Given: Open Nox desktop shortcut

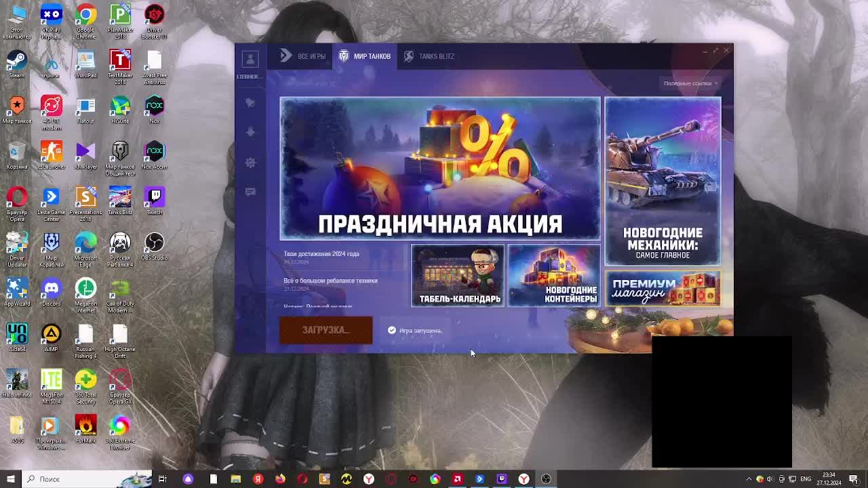Looking at the screenshot, I should 155,110.
